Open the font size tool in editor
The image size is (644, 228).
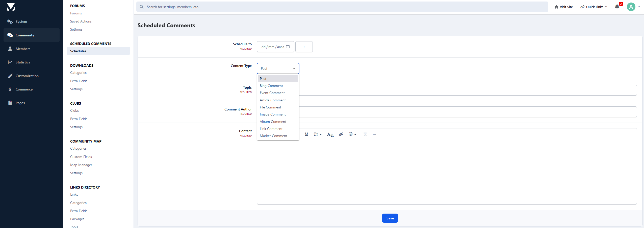(317, 134)
